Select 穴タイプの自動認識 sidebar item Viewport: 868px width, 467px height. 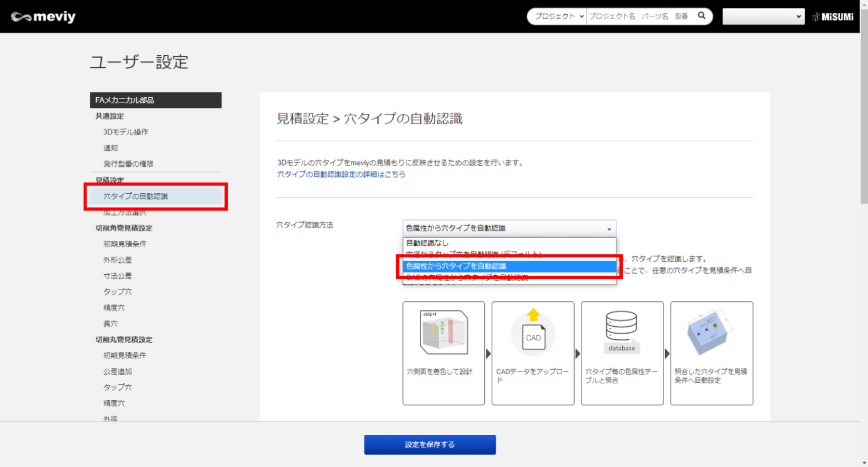pyautogui.click(x=136, y=196)
